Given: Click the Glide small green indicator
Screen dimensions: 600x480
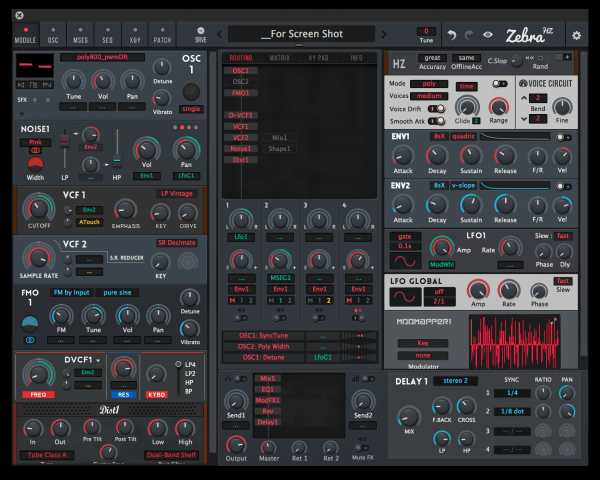Looking at the screenshot, I should [476, 121].
